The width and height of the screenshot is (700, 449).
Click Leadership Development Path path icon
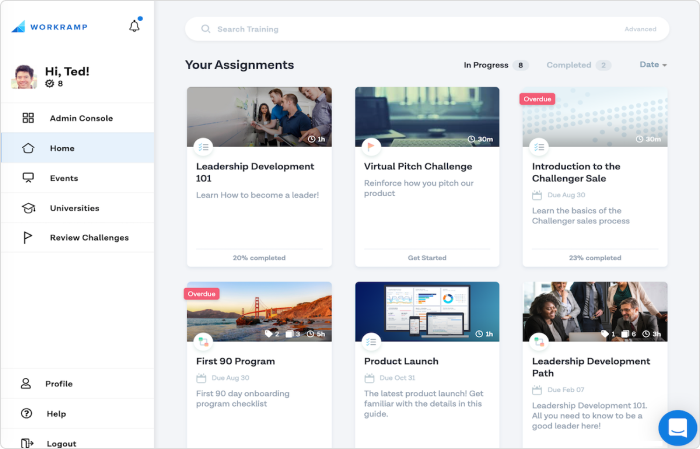click(539, 342)
